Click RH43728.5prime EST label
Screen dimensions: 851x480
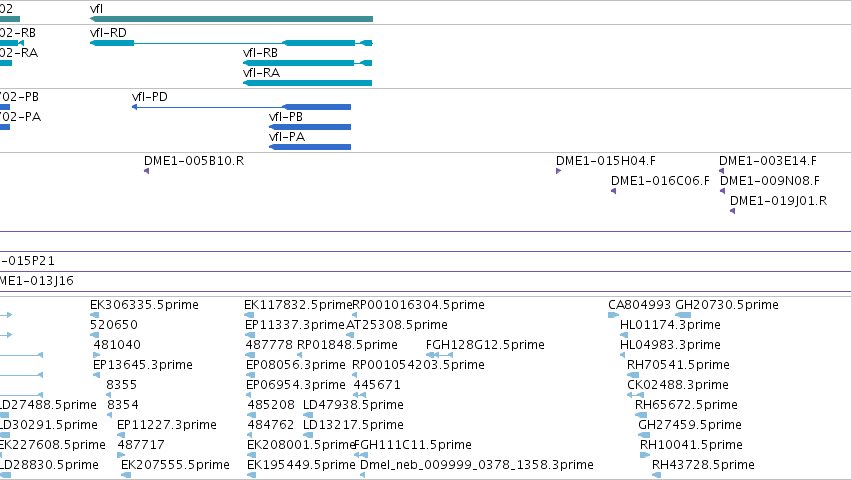(703, 465)
